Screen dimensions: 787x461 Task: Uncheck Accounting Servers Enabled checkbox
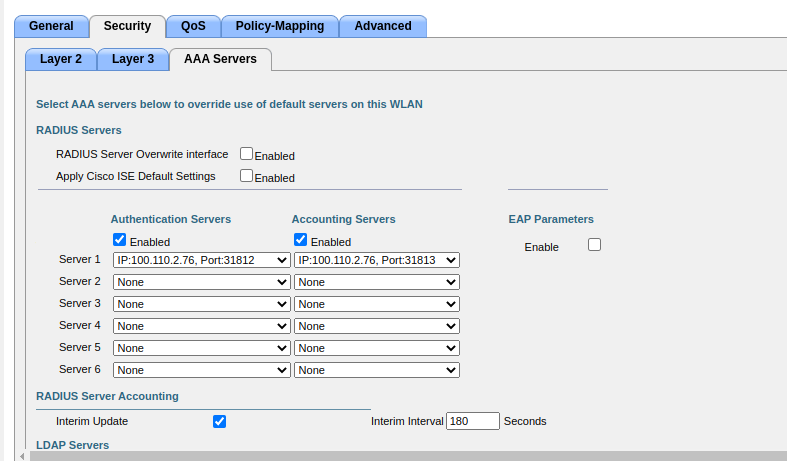[x=300, y=240]
